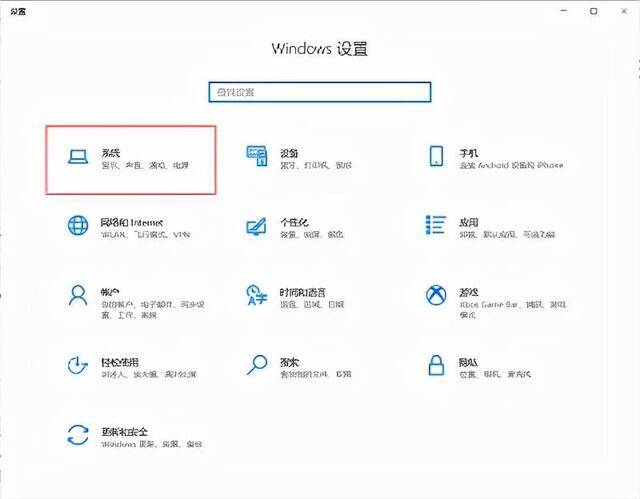Open the 手机 category label
Viewport: 640px width, 499px height.
pyautogui.click(x=469, y=153)
